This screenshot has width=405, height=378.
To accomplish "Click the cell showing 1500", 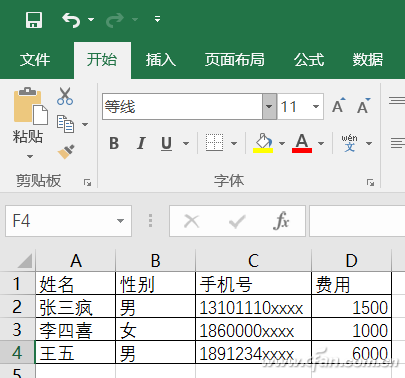I will click(351, 306).
